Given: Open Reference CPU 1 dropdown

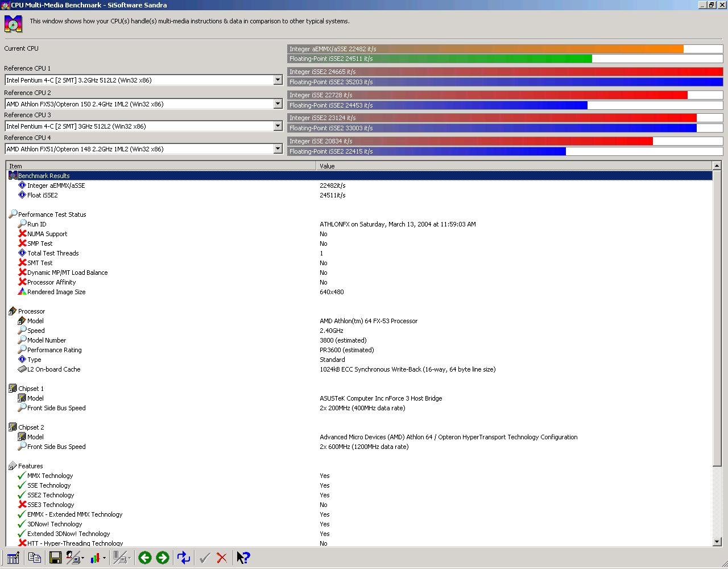Looking at the screenshot, I should coord(278,80).
